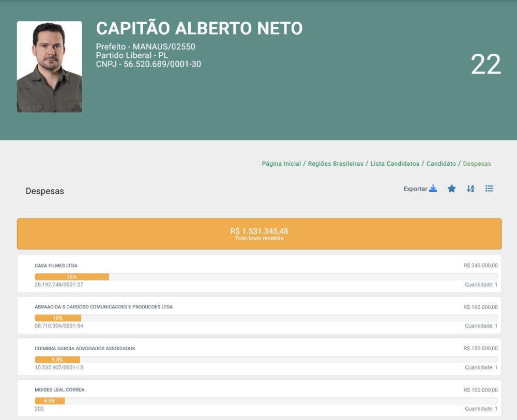The image size is (517, 420).
Task: Go to Página Inicial breadcrumb
Action: 281,164
